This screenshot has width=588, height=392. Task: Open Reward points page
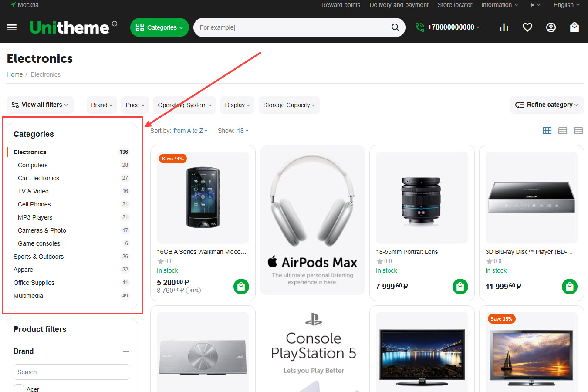click(x=341, y=5)
